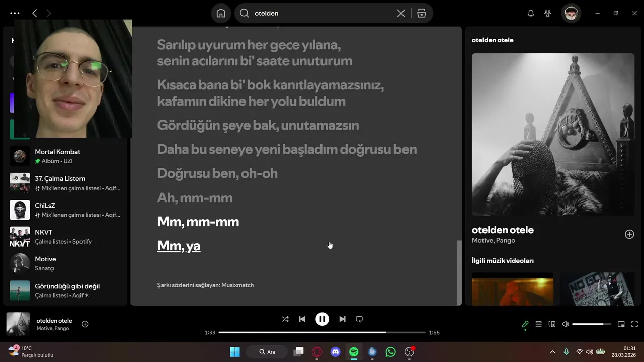Open Motive, Pango link in right panel
Screen dimensions: 644x362
494,241
